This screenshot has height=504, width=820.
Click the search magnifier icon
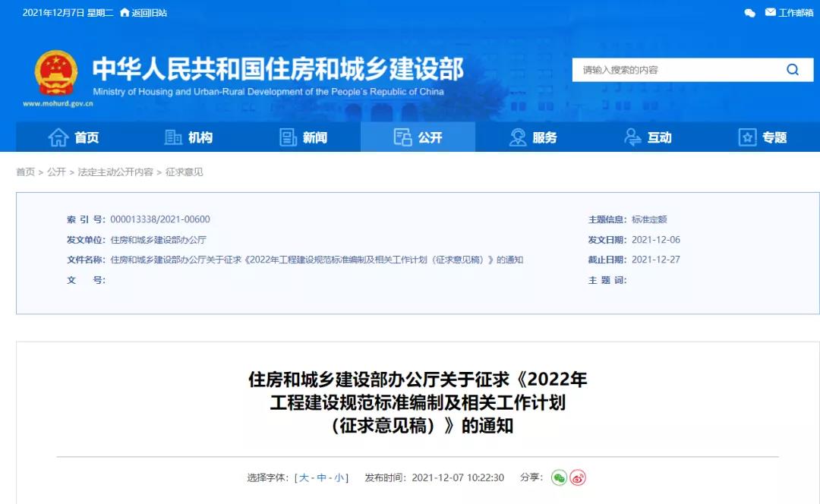[792, 70]
